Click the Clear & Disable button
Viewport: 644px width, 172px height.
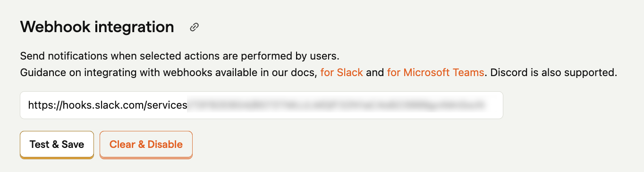[x=146, y=144]
